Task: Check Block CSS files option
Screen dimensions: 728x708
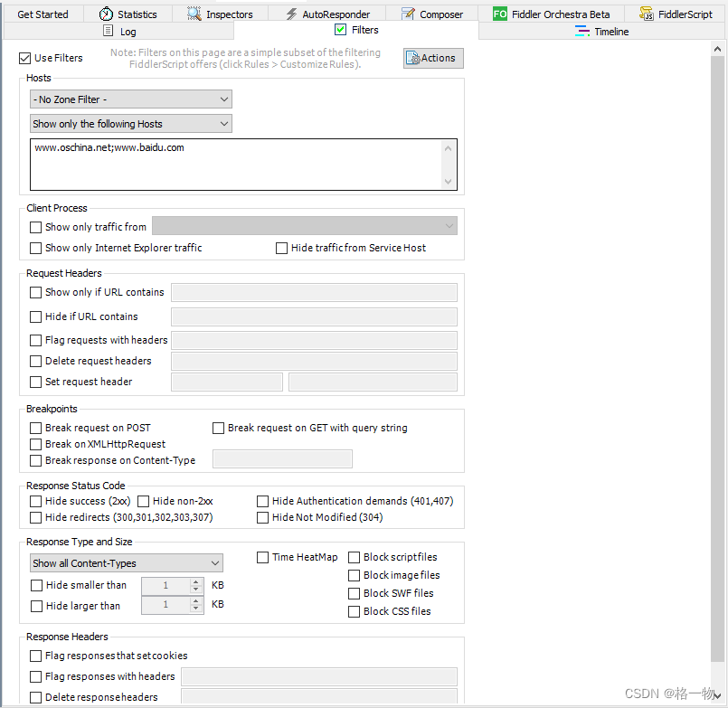Action: 354,611
